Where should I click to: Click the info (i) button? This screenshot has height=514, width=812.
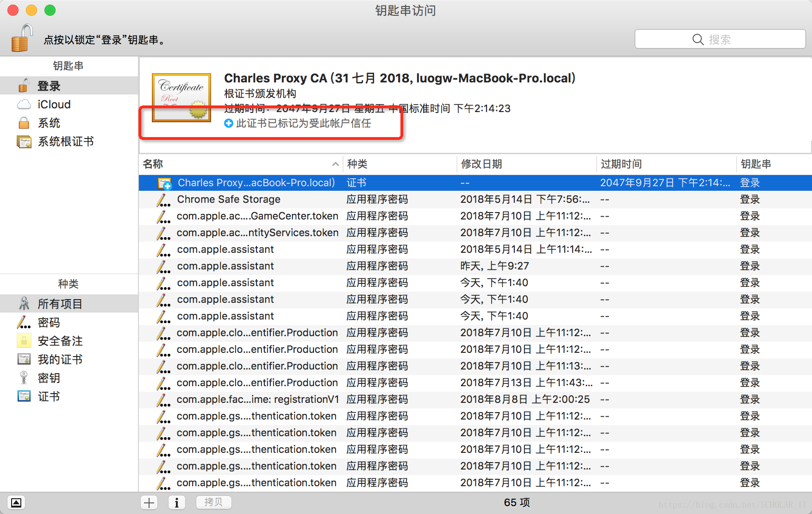pos(176,502)
